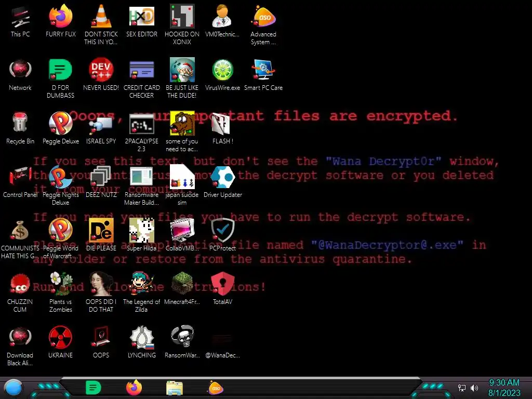Select the Super Hilda icon
This screenshot has height=399, width=532.
point(141,236)
